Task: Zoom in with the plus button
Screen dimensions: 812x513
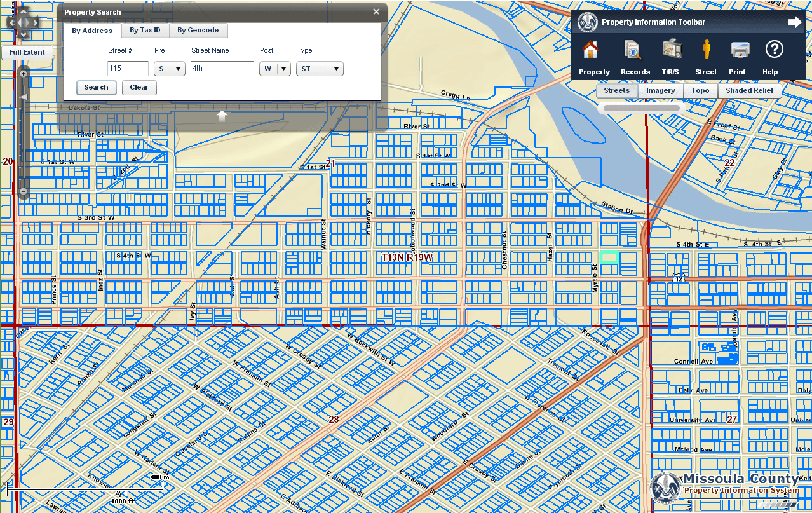Action: (x=24, y=74)
